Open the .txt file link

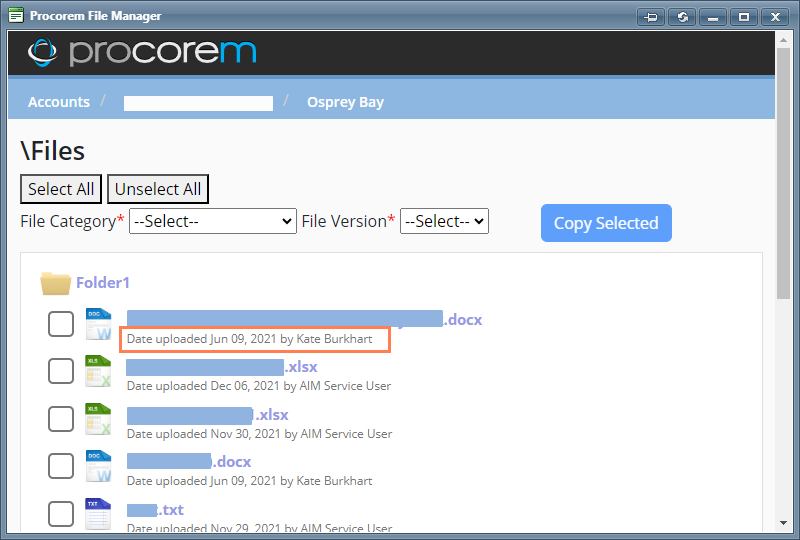click(155, 510)
